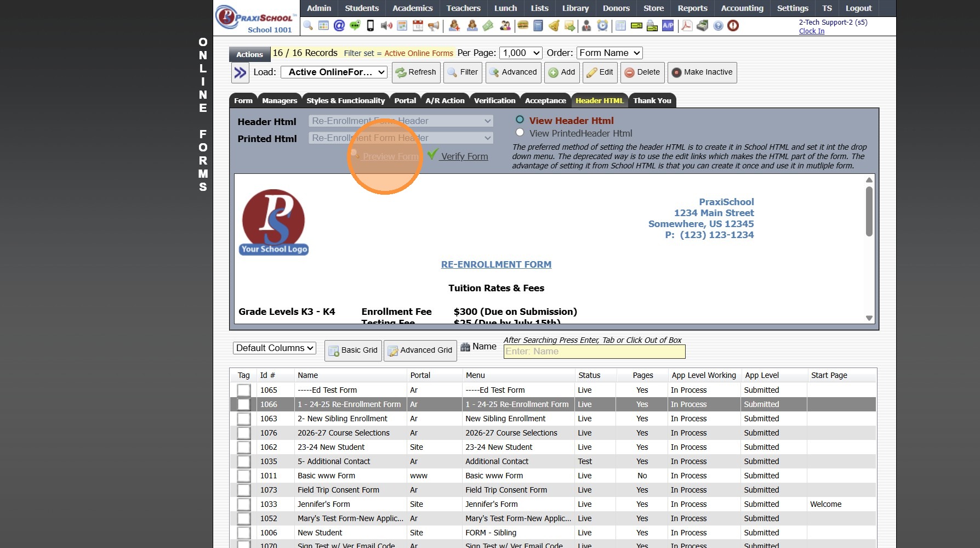Screen dimensions: 980x548
Task: Open the green money bills icon
Action: (x=488, y=26)
